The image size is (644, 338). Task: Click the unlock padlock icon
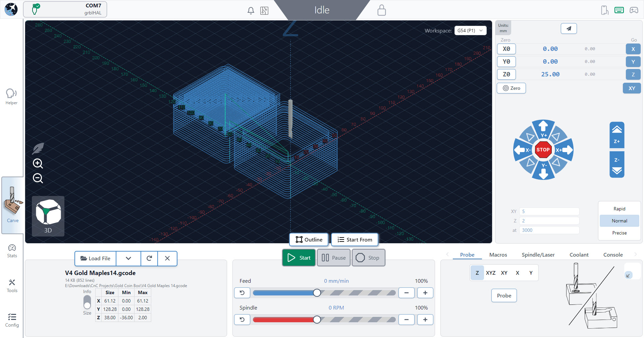(381, 10)
